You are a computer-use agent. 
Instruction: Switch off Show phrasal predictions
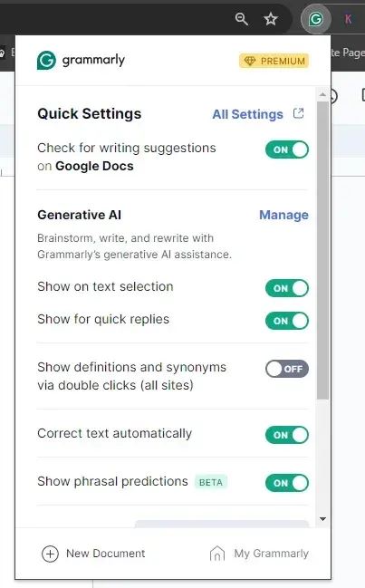287,483
